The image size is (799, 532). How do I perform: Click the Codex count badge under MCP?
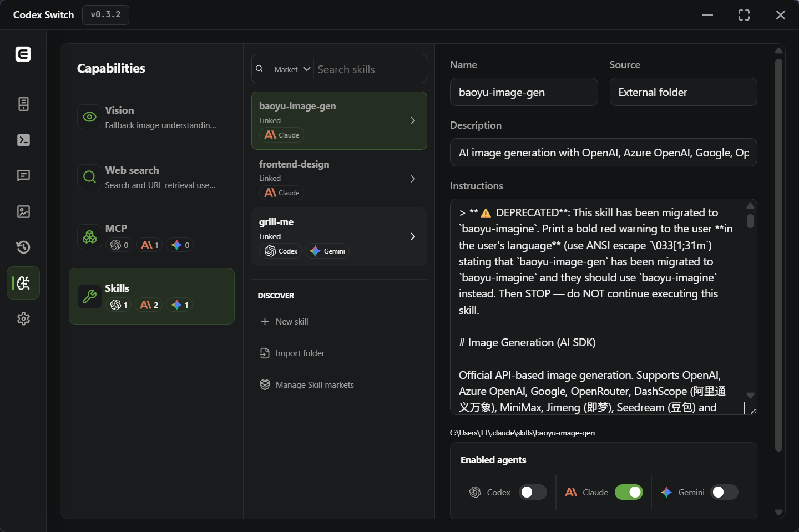[119, 245]
